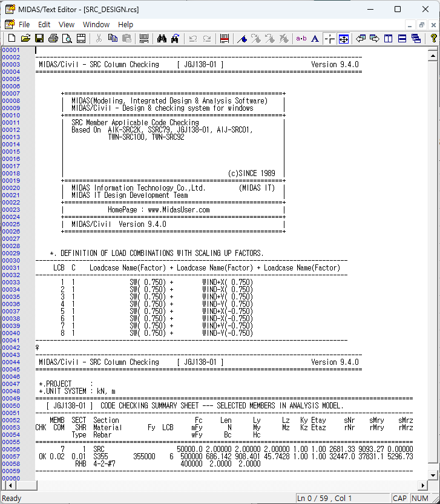Clear all bookmarks flag icon
This screenshot has width=440, height=504.
coord(284,39)
